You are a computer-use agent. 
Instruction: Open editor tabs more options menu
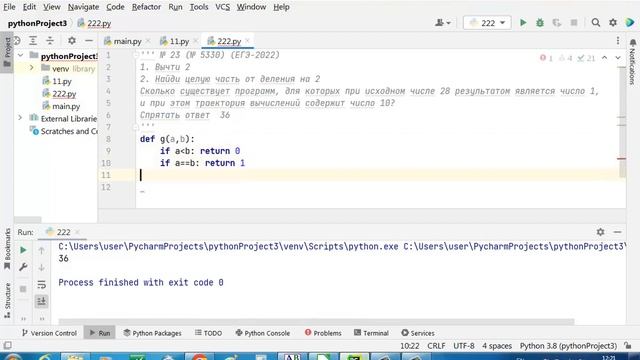(618, 40)
